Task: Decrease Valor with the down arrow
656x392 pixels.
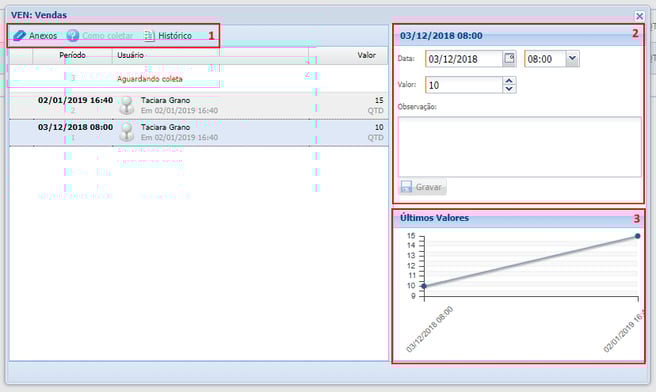Action: (x=509, y=89)
